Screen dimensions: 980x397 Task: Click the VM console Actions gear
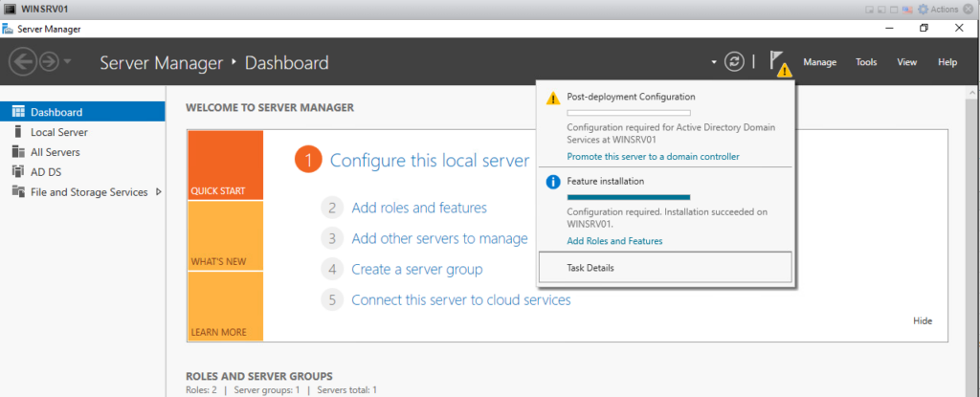point(924,10)
